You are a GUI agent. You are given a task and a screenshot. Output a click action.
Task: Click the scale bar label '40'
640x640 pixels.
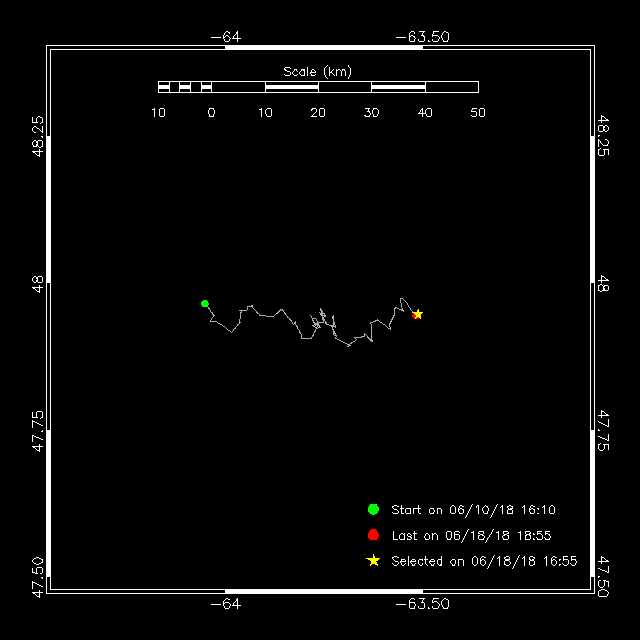click(x=425, y=113)
